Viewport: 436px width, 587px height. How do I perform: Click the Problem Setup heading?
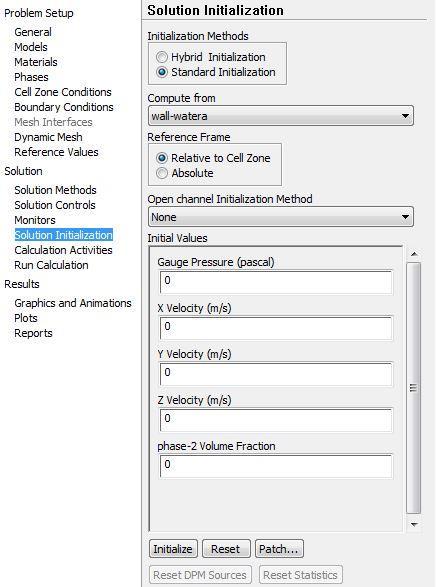tap(39, 13)
